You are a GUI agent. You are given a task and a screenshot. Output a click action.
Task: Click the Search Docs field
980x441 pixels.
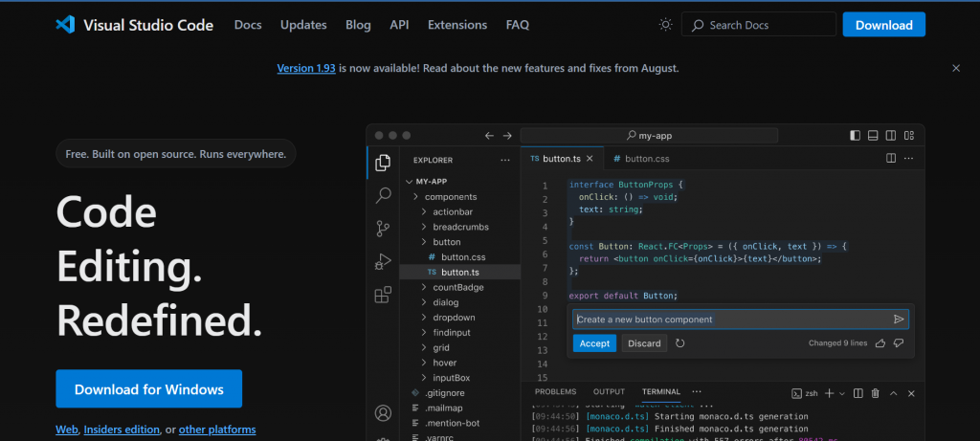[x=759, y=25]
